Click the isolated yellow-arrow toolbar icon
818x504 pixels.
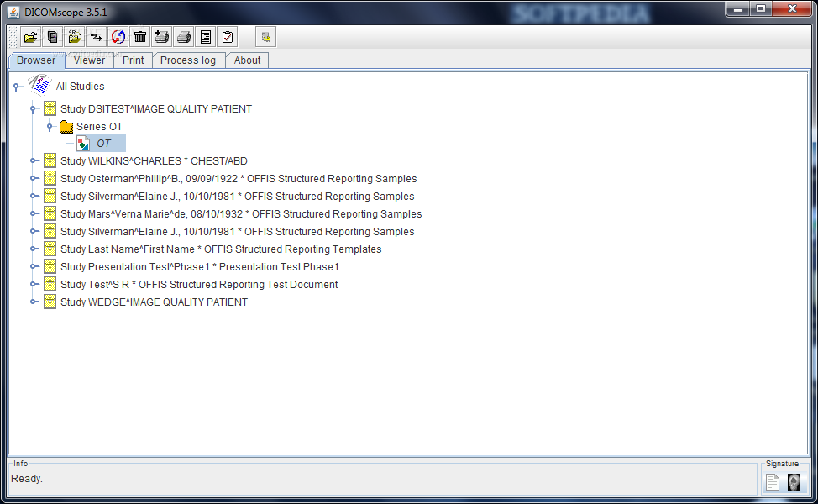(x=266, y=37)
